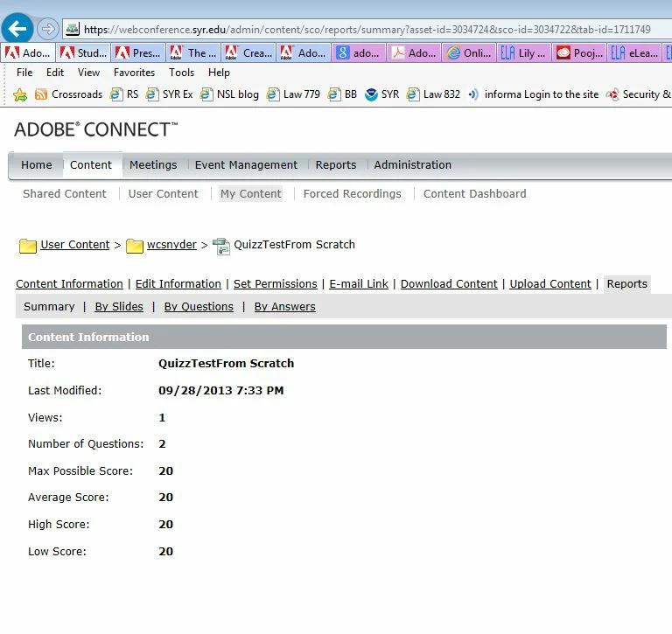Viewport: 672px width, 634px height.
Task: Open the Law 779 bookmark
Action: (x=293, y=94)
